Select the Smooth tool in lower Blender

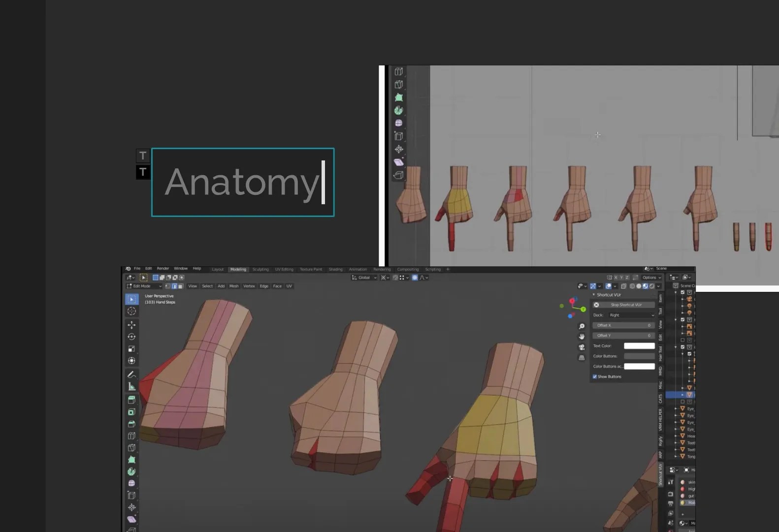(131, 483)
